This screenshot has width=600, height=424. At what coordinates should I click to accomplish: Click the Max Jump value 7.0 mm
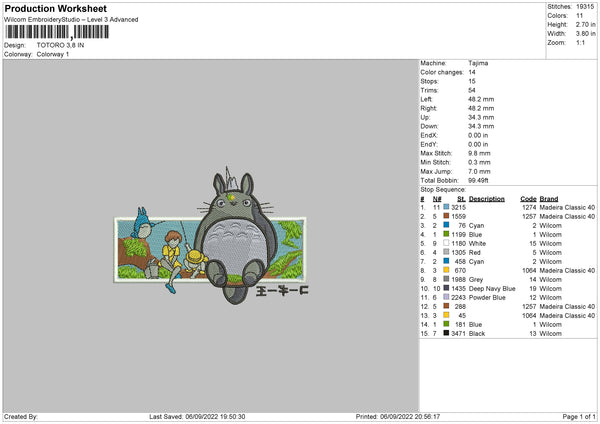[x=479, y=171]
